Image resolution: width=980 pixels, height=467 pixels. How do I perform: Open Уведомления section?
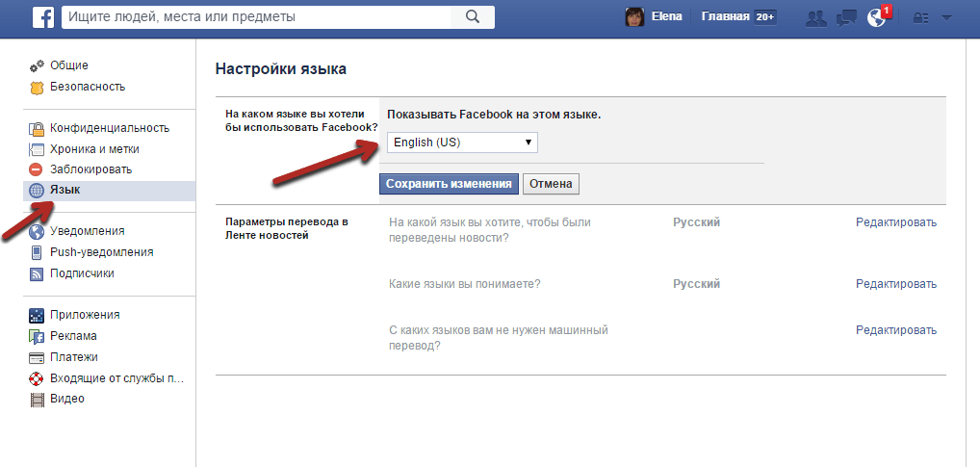coord(88,231)
